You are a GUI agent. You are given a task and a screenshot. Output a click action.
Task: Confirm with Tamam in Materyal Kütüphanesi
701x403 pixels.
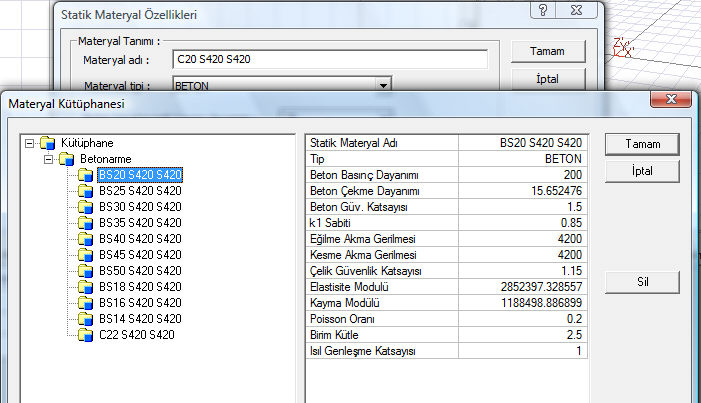point(642,144)
